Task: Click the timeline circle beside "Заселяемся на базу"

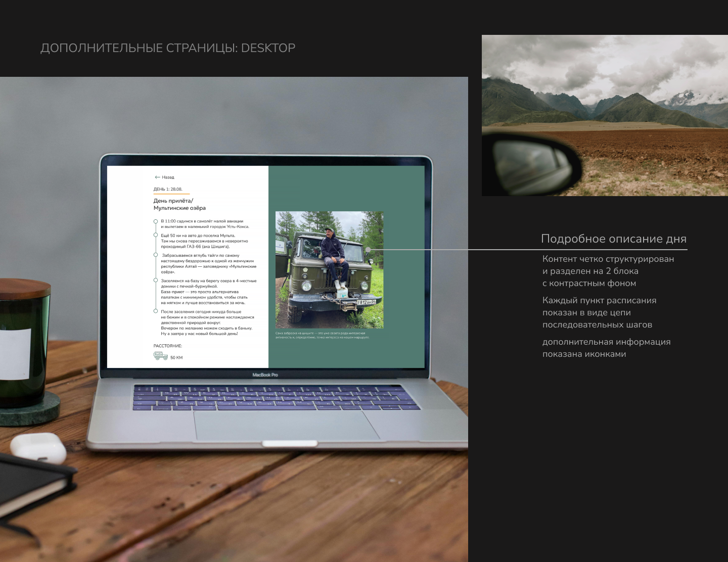Action: 156,280
